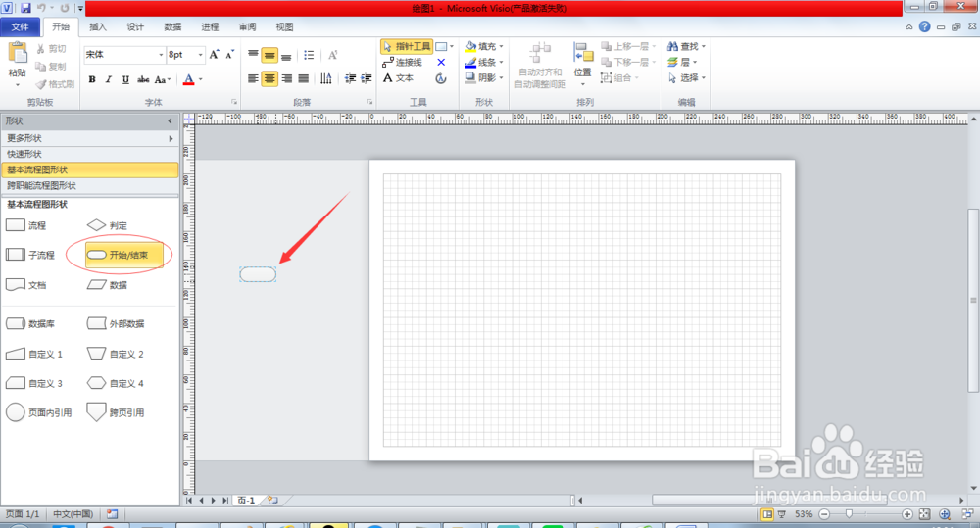Click the increase indent icon
980x528 pixels.
(x=367, y=78)
